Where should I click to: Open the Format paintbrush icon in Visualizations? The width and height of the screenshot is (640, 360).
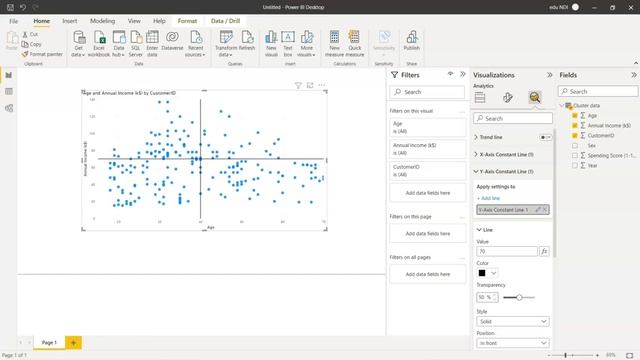point(507,98)
